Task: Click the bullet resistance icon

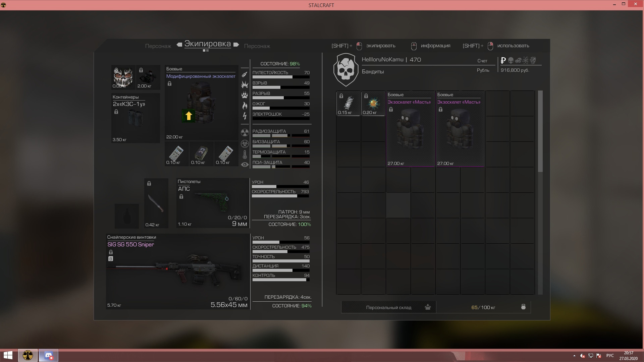Action: [245, 74]
